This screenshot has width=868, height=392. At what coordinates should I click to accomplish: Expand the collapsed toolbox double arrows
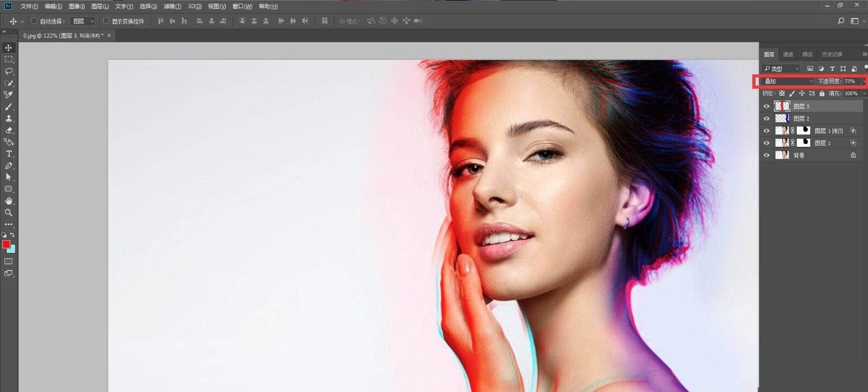tap(4, 32)
